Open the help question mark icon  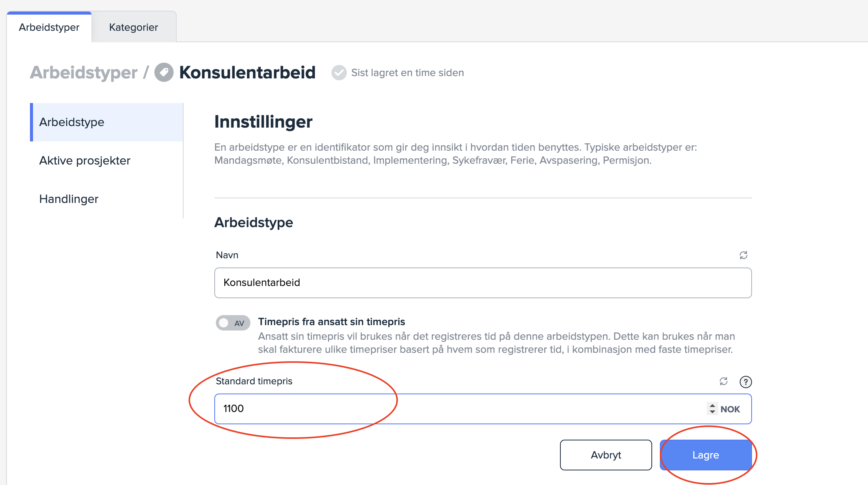point(745,382)
